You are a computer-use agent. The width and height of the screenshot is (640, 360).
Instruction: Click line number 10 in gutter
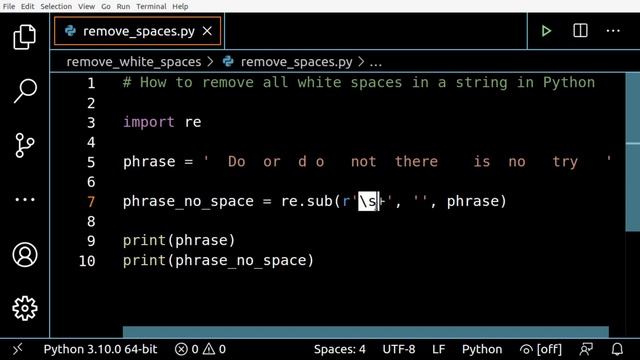point(87,261)
